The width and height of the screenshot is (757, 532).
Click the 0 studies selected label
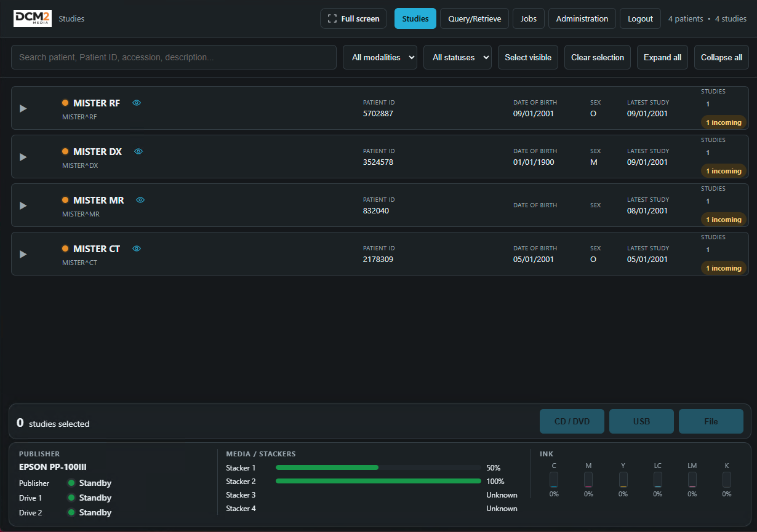[53, 423]
